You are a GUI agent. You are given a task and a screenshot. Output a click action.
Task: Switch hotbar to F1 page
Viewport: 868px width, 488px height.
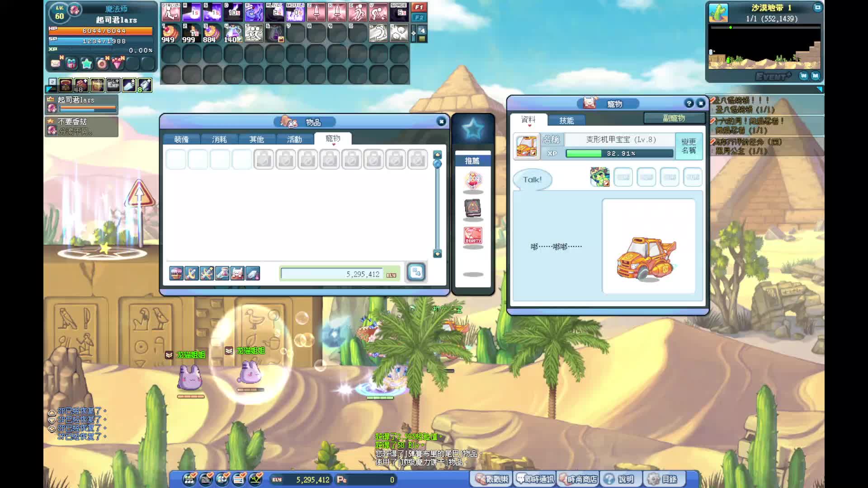tap(419, 7)
